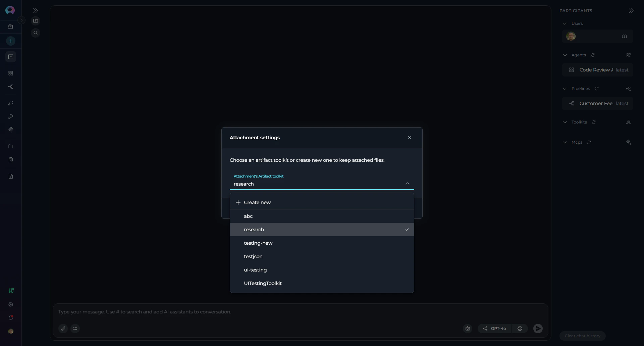The width and height of the screenshot is (644, 346).
Task: Open the notifications bell
Action: click(x=10, y=318)
